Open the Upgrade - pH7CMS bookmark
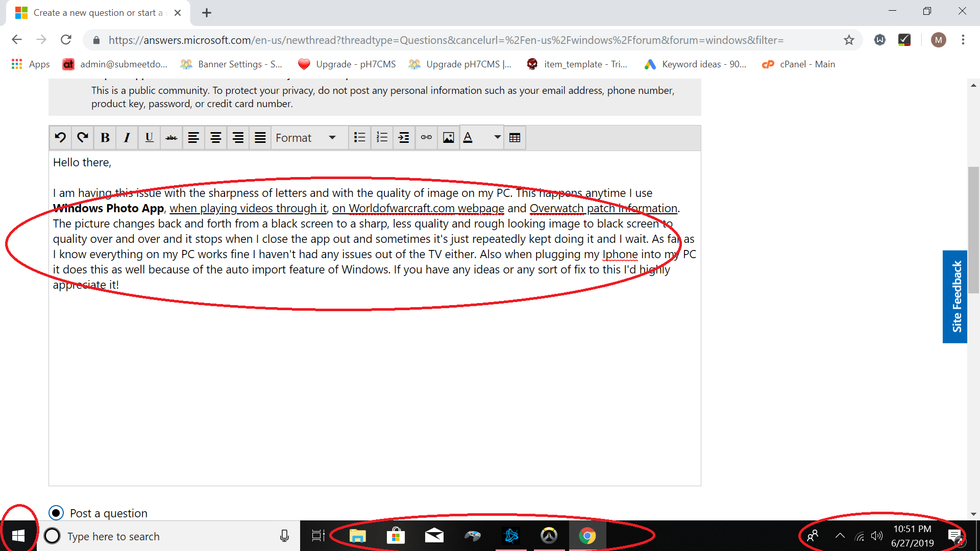Image resolution: width=980 pixels, height=551 pixels. (x=347, y=64)
